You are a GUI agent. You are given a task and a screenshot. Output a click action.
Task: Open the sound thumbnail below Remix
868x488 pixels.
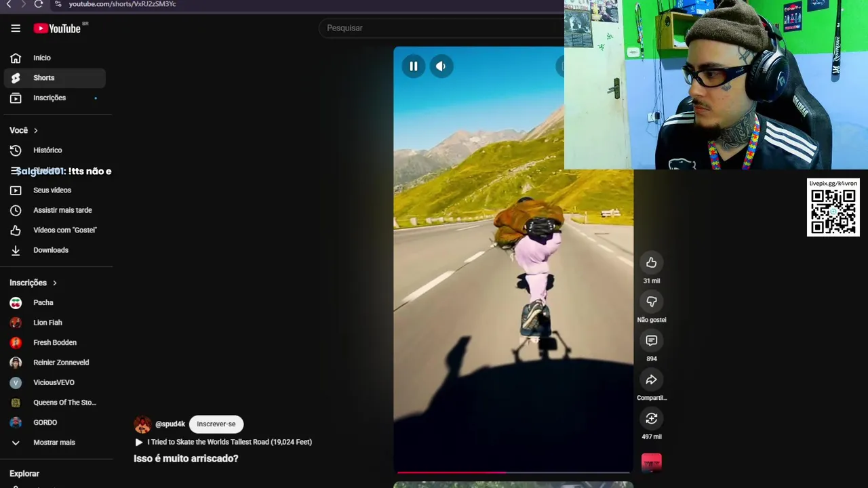[x=651, y=463]
